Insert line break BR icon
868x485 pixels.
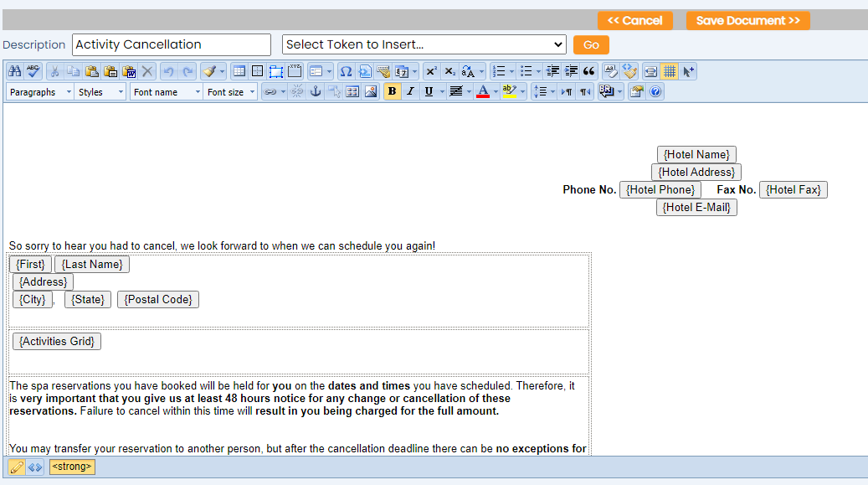click(607, 92)
